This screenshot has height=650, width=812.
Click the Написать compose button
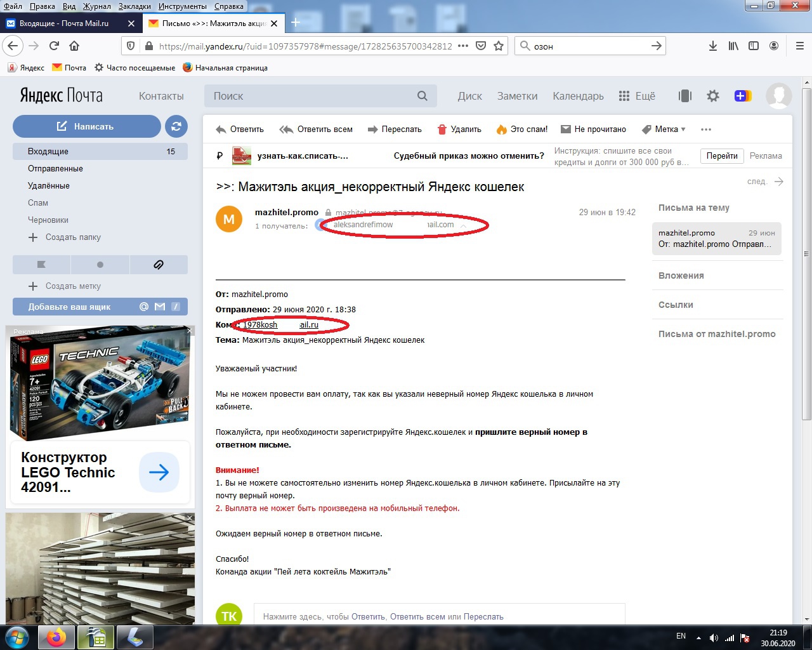(87, 126)
